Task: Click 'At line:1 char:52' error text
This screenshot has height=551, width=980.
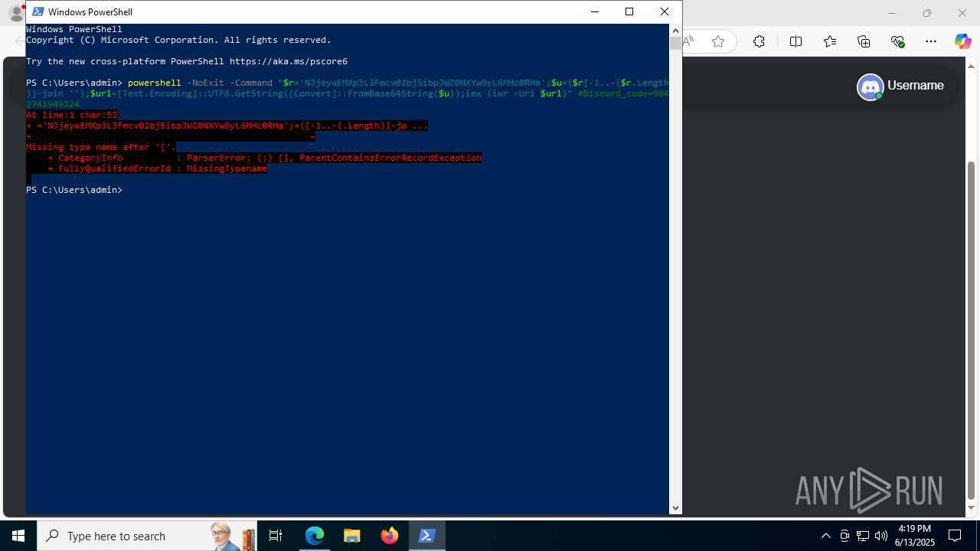Action: pyautogui.click(x=72, y=115)
